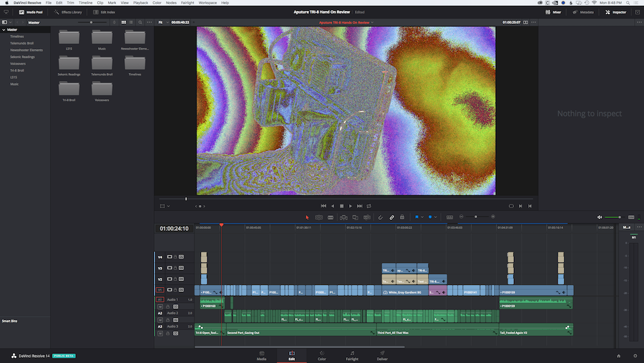Switch to the Color page tab
This screenshot has width=644, height=363.
click(321, 355)
